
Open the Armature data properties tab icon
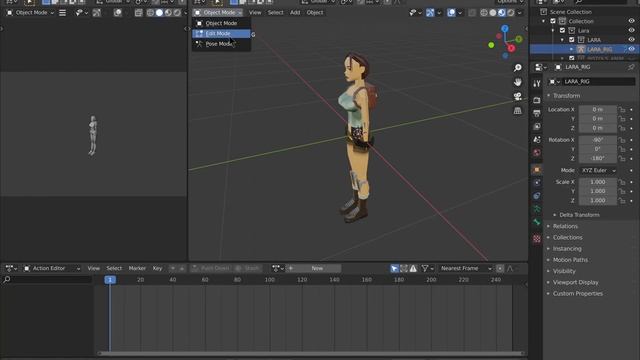pos(537,209)
